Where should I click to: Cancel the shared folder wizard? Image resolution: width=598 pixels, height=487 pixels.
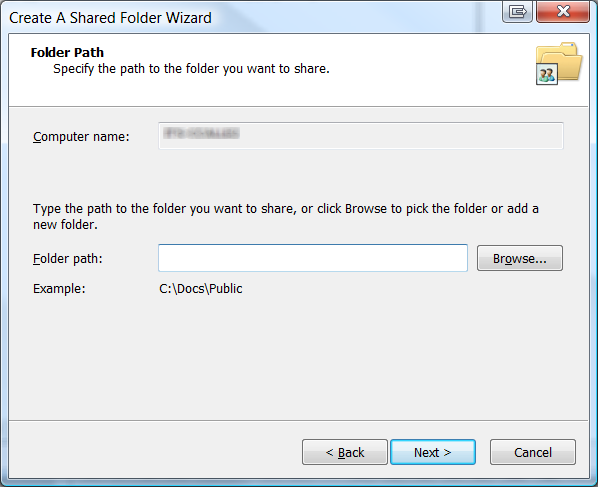point(533,452)
